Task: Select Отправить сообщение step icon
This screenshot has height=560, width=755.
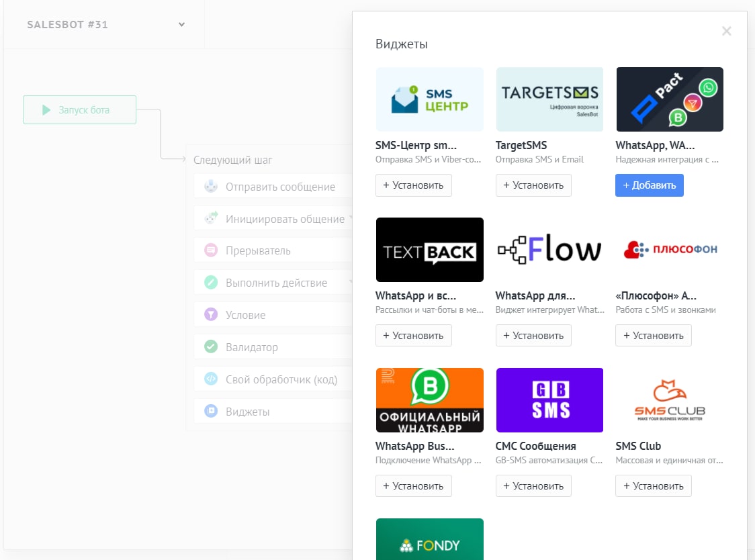Action: [211, 187]
